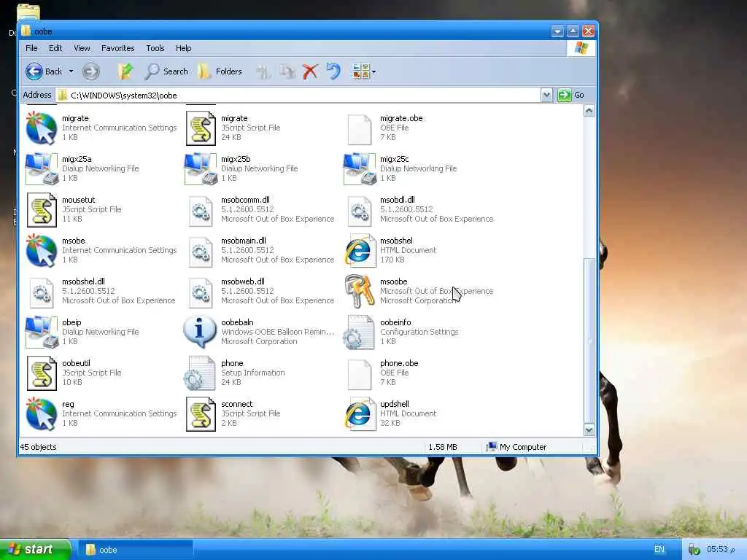Viewport: 747px width, 560px height.
Task: Open the View menu
Action: [x=82, y=48]
